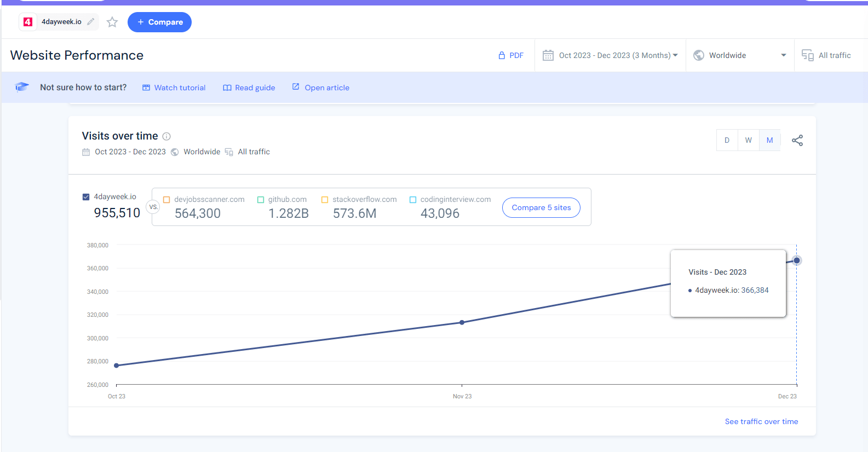Open the Worldwide country dropdown
Screen dimensions: 868x452
pos(740,55)
